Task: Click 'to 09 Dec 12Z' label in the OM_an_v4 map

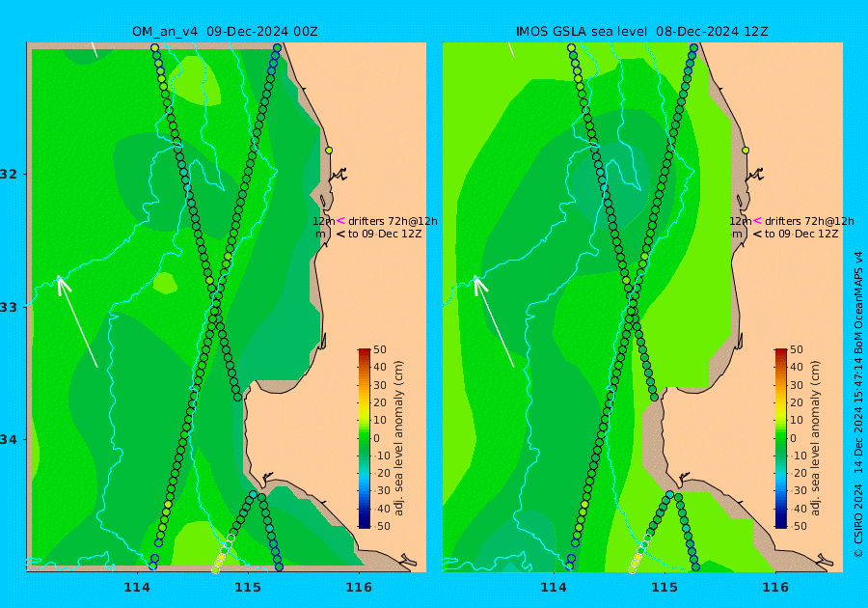Action: [x=385, y=234]
